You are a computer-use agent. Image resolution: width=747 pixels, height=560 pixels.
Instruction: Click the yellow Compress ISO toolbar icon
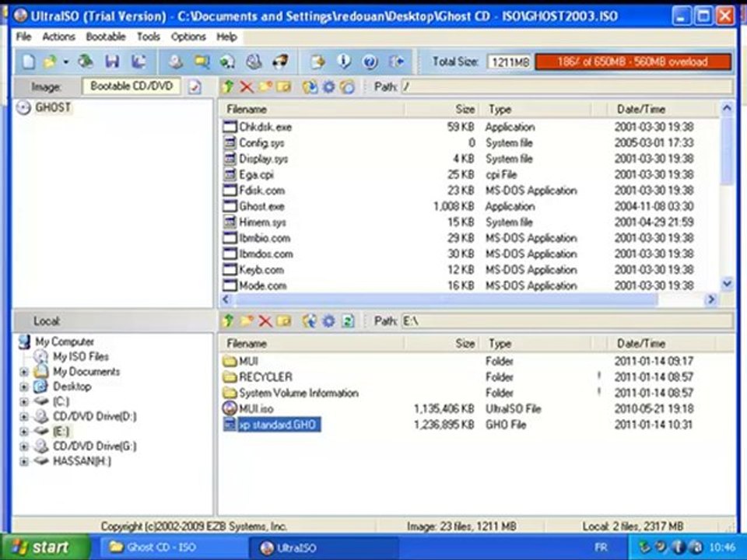[202, 61]
